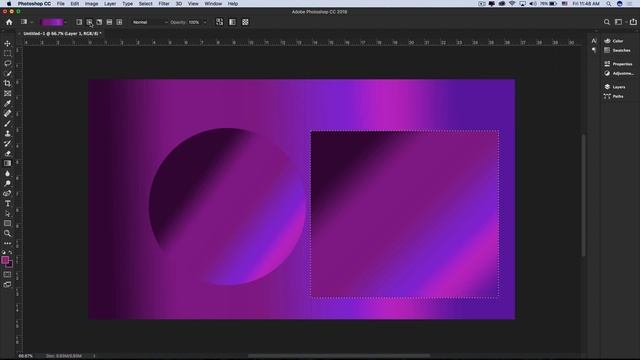Open the Window menu
The width and height of the screenshot is (640, 360).
point(213,4)
